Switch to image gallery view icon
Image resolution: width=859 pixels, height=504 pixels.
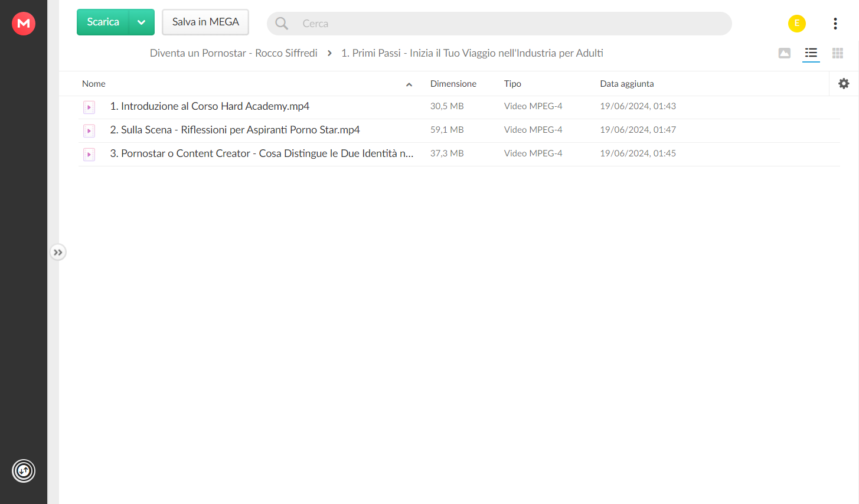tap(785, 53)
